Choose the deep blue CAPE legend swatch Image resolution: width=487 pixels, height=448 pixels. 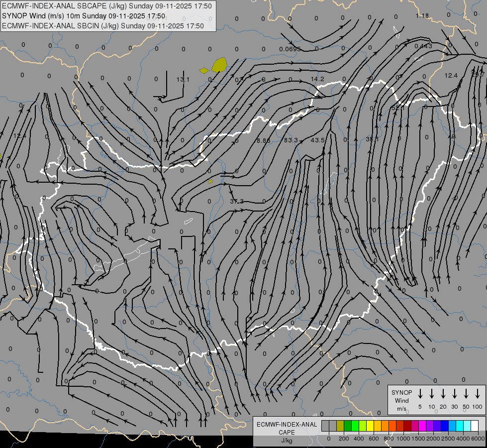pyautogui.click(x=445, y=426)
